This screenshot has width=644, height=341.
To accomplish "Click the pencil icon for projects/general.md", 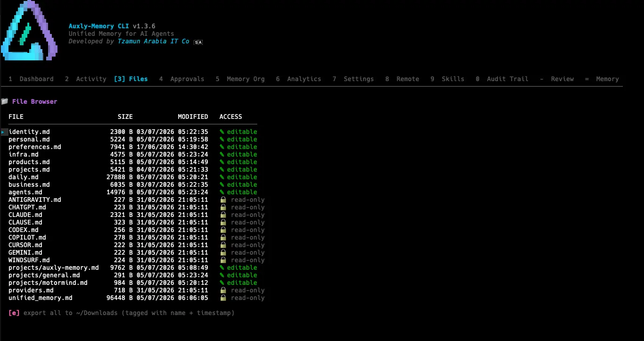I will [x=222, y=275].
